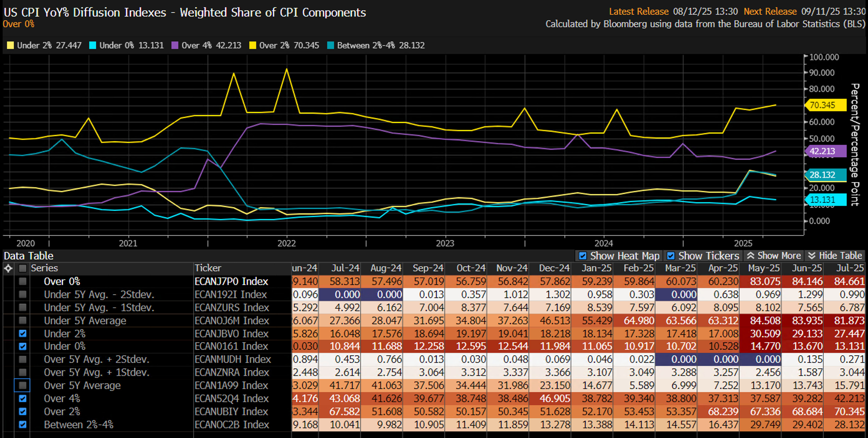The width and height of the screenshot is (868, 438).
Task: Enable the Over 0% series checkbox
Action: (22, 281)
